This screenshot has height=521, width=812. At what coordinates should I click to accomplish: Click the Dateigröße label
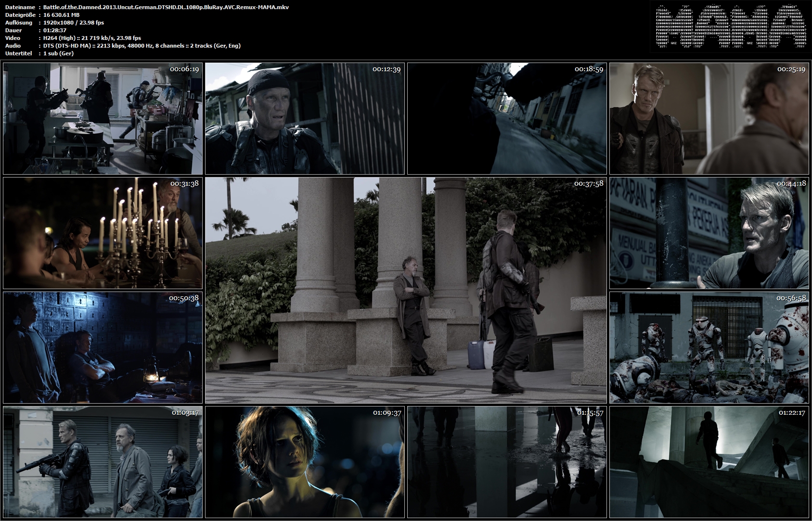pos(20,15)
